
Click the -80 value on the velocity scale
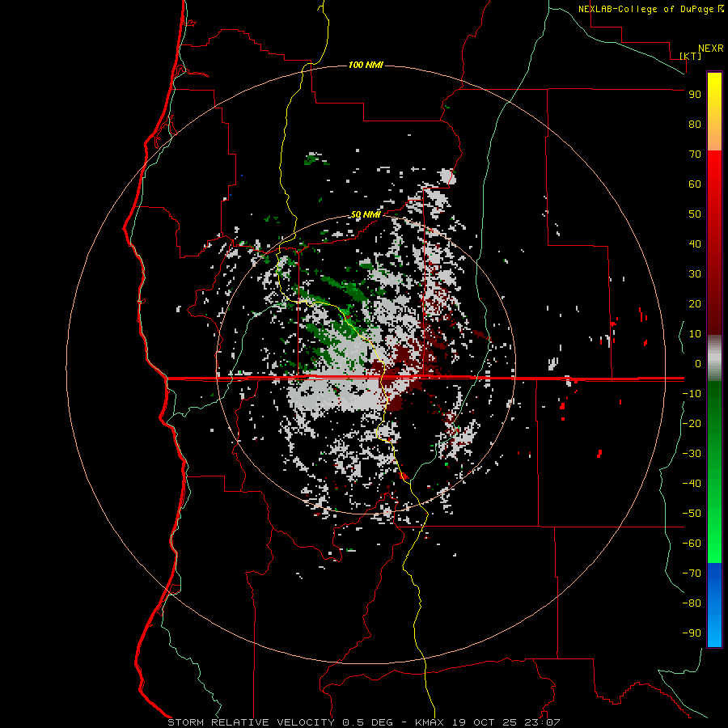coord(692,603)
